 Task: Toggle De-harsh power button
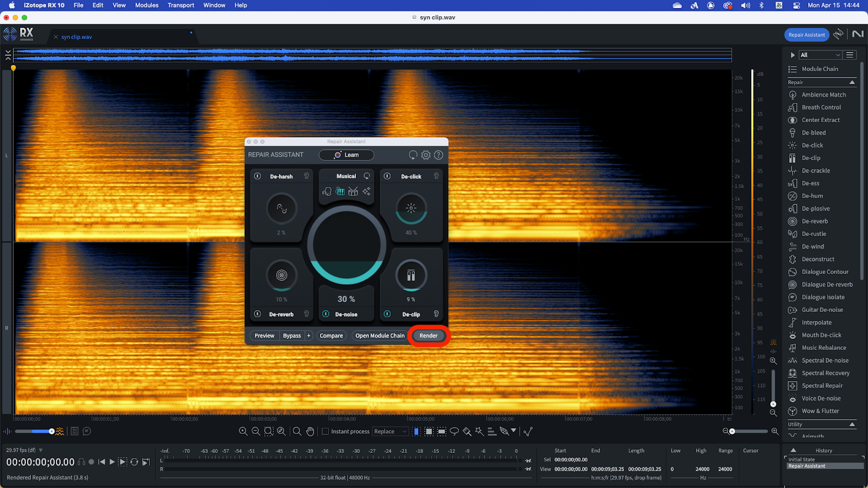point(258,176)
